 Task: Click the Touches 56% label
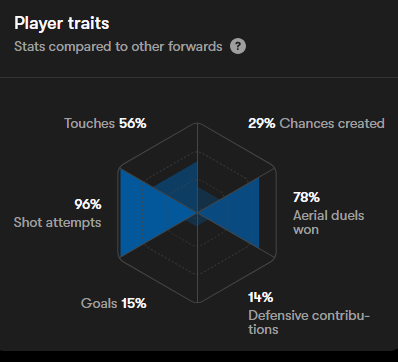coord(105,123)
